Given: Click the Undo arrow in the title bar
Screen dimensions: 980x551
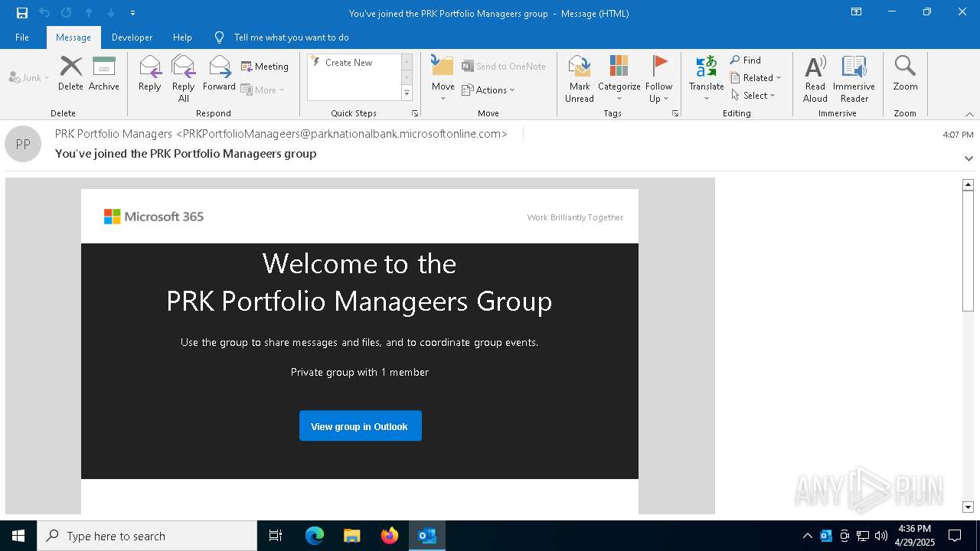Looking at the screenshot, I should click(x=44, y=13).
